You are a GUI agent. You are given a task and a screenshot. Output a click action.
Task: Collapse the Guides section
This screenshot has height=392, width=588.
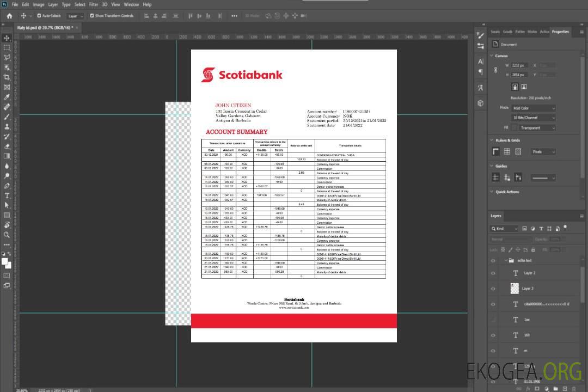[492, 166]
